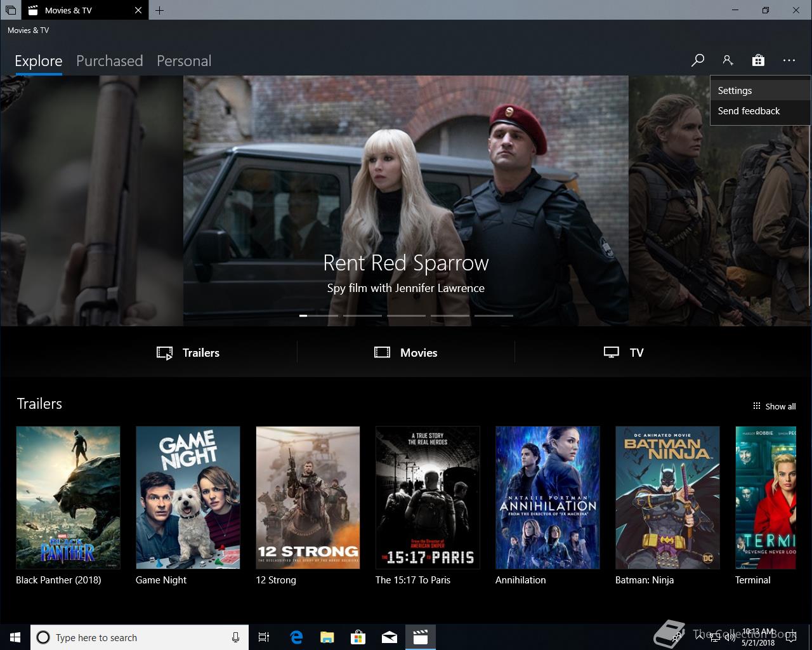The width and height of the screenshot is (812, 650).
Task: Open the Mail app from taskbar
Action: click(x=390, y=637)
